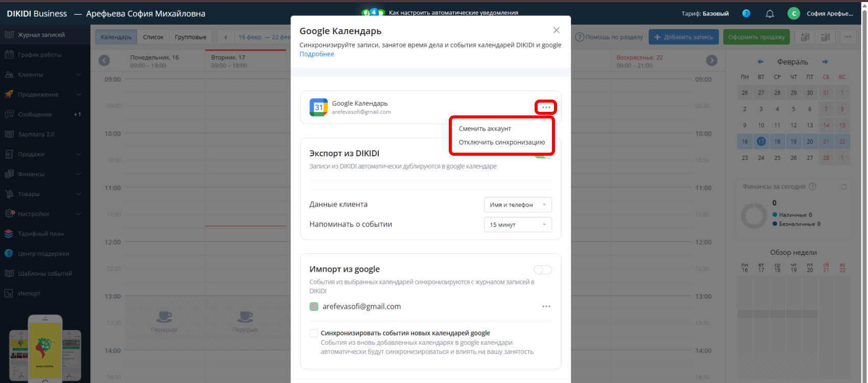Tick Синхронизировать события новых календарей google
The width and height of the screenshot is (868, 383).
pyautogui.click(x=314, y=333)
